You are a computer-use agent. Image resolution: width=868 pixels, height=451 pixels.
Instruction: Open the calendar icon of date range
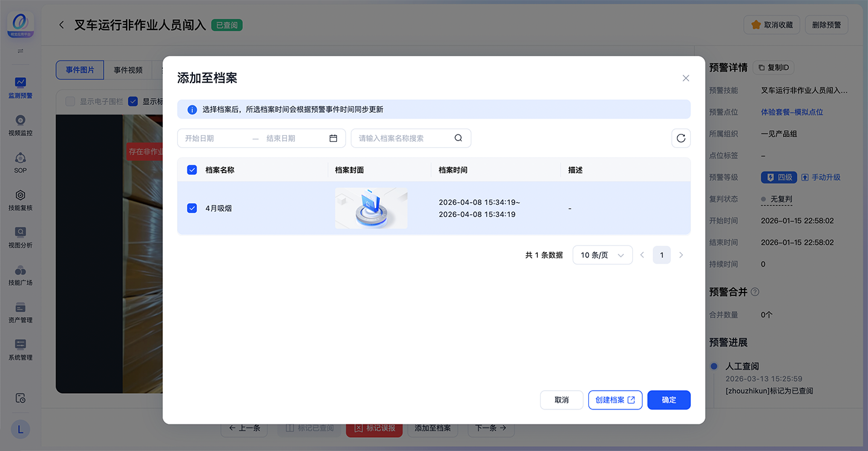pyautogui.click(x=333, y=138)
